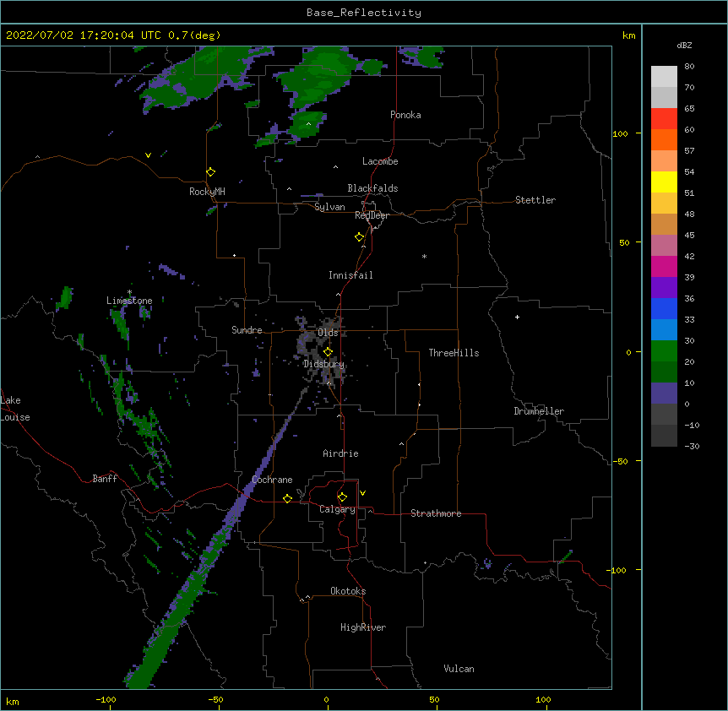Click the RedDeer city label
The image size is (728, 711).
tap(372, 215)
